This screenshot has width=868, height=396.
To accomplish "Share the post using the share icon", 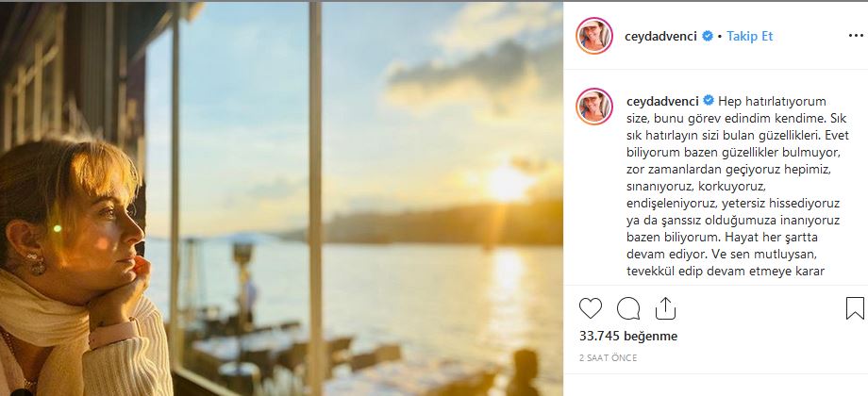I will 665,308.
